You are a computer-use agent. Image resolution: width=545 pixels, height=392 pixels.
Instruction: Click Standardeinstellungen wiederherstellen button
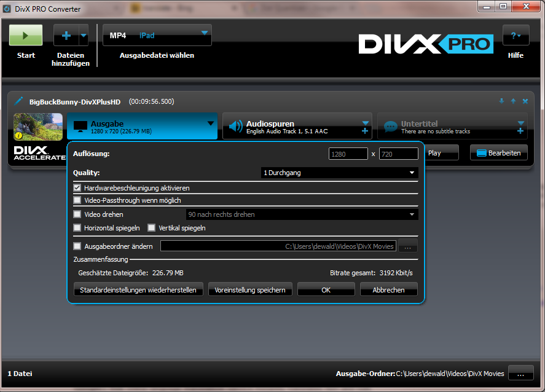(x=138, y=289)
